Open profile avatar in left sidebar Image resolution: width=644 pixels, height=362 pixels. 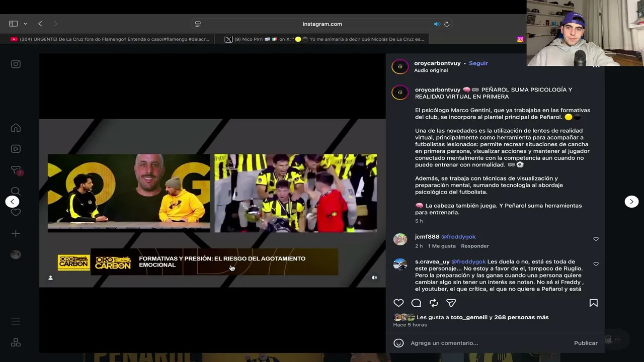click(x=16, y=254)
